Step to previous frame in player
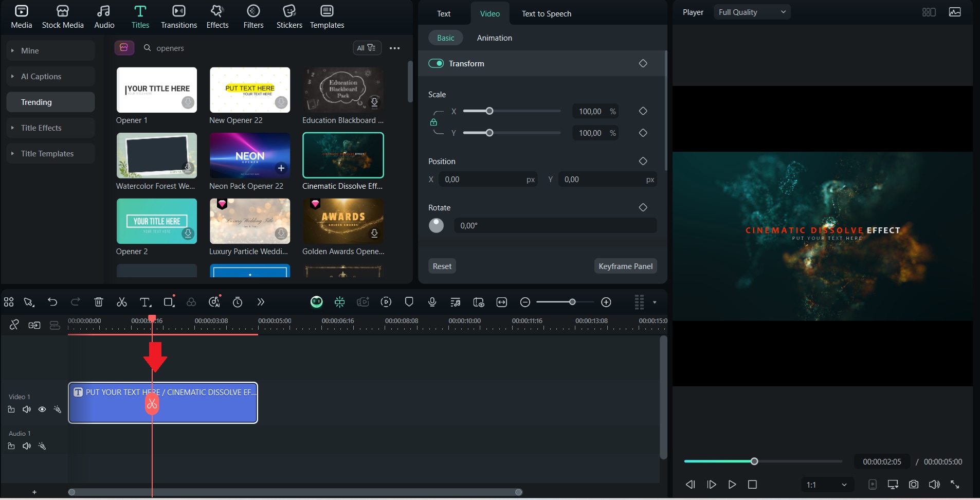Image resolution: width=980 pixels, height=500 pixels. pyautogui.click(x=691, y=485)
